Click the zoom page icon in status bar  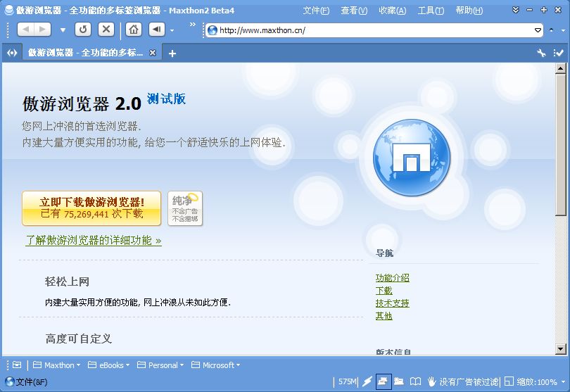coord(509,381)
